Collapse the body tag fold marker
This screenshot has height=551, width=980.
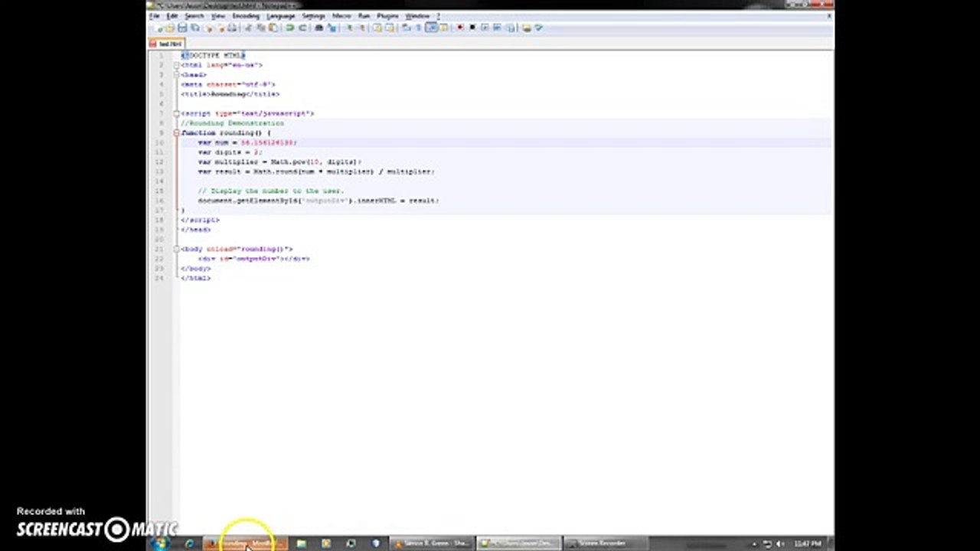pyautogui.click(x=176, y=249)
